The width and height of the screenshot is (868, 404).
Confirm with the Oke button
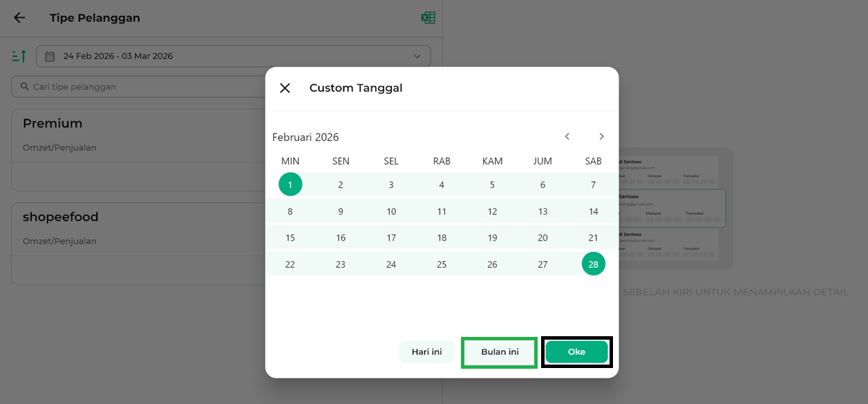576,352
